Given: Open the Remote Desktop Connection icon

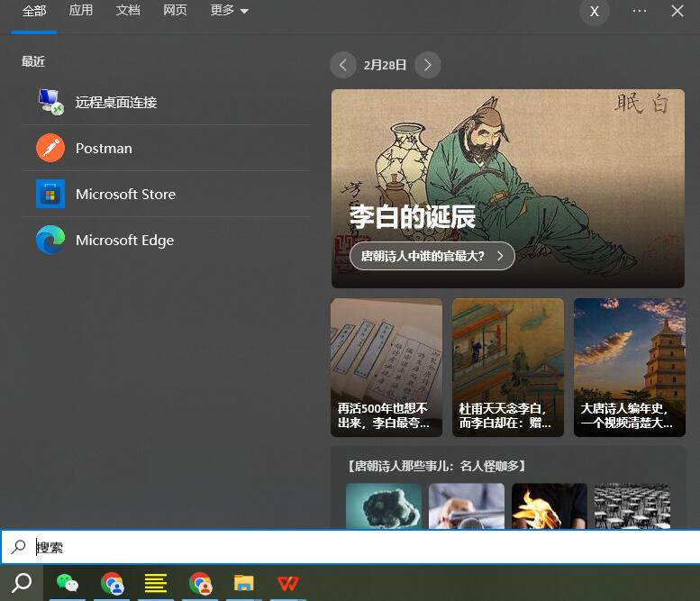Looking at the screenshot, I should (50, 102).
